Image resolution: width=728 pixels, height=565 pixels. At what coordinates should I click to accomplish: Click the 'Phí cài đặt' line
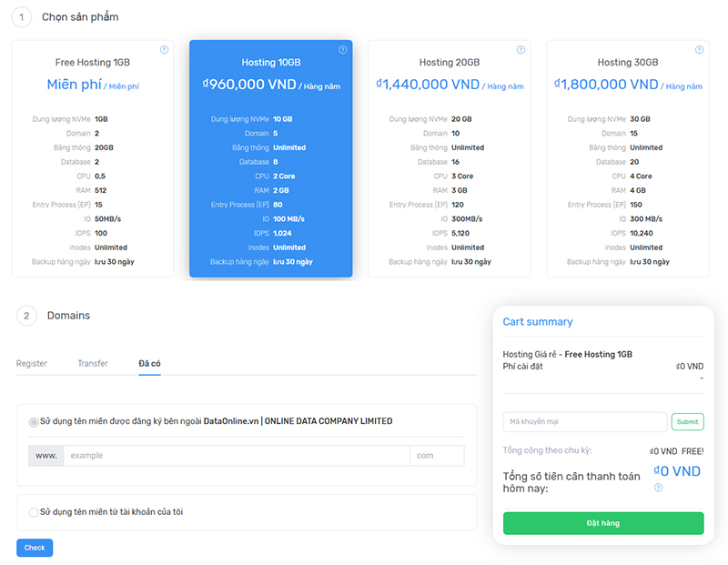coord(522,367)
